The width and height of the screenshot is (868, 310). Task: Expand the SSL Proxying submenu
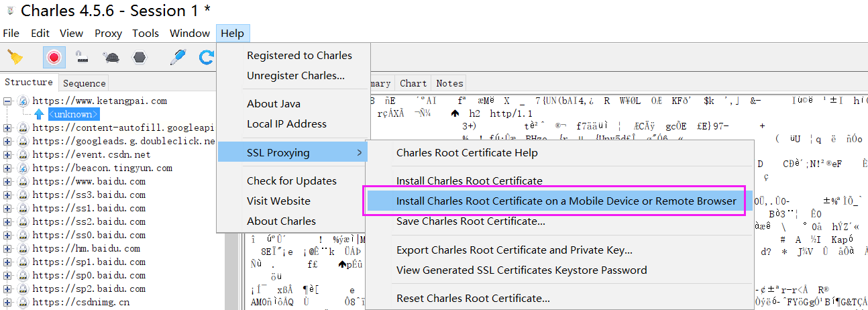click(x=293, y=152)
